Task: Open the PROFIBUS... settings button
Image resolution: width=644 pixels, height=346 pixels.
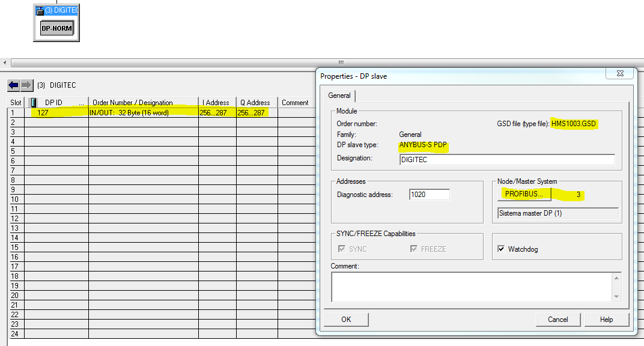Action: (524, 194)
